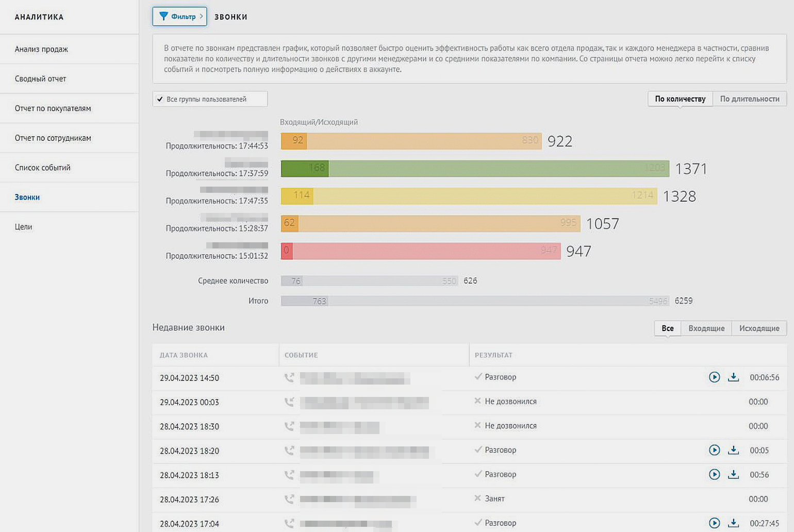Click green bar with total 1371

(475, 169)
